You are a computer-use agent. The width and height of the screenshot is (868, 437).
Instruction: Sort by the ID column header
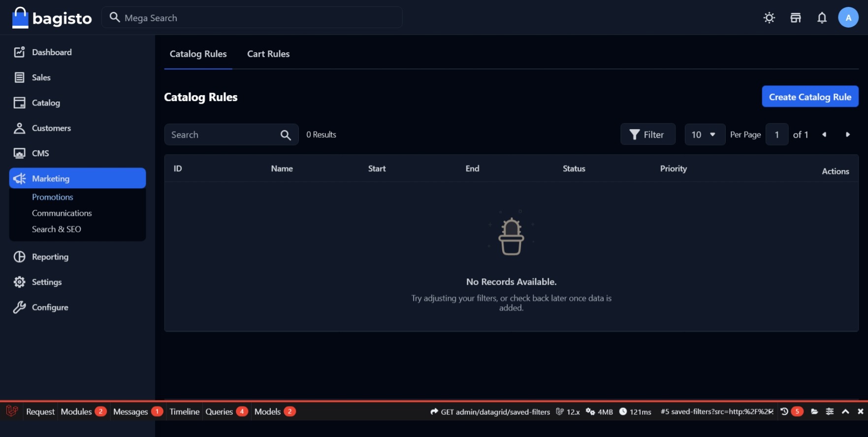tap(178, 168)
